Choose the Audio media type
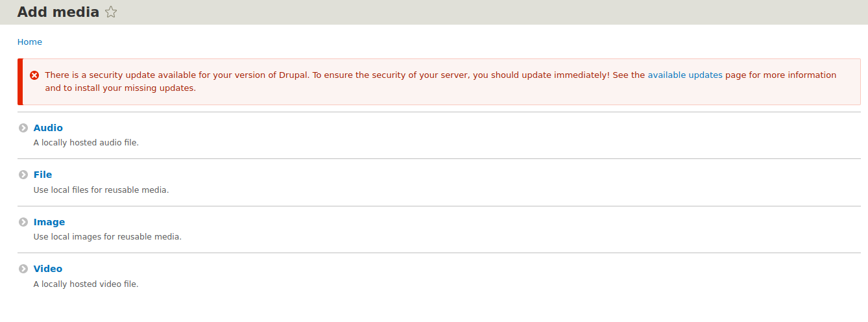This screenshot has height=322, width=868. [x=48, y=128]
